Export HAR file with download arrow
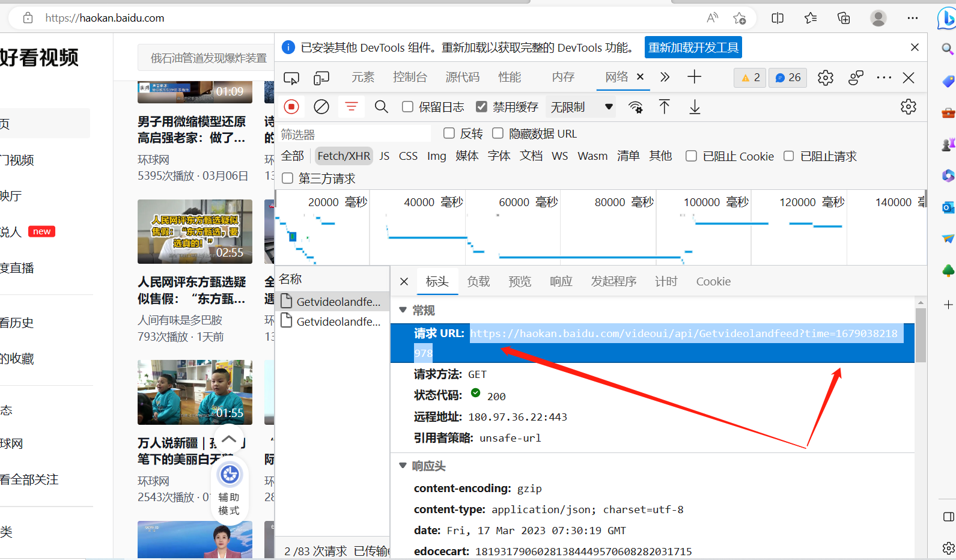The height and width of the screenshot is (560, 956). coord(695,107)
